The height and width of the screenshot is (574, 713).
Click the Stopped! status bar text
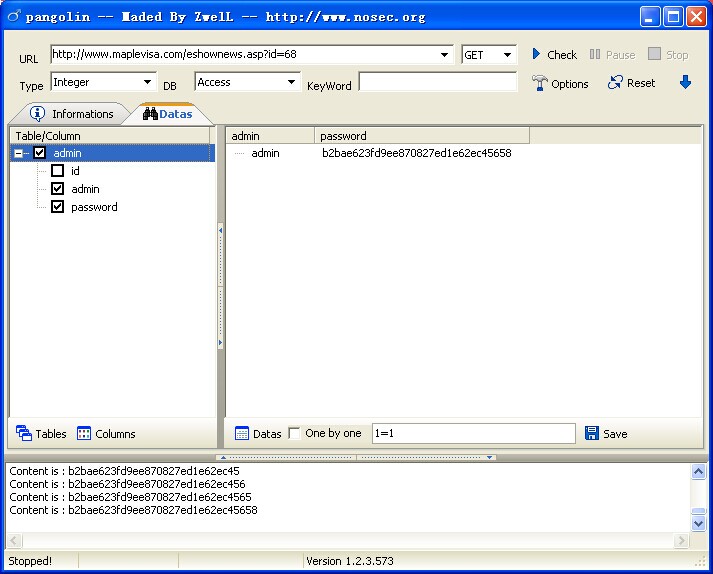click(30, 561)
